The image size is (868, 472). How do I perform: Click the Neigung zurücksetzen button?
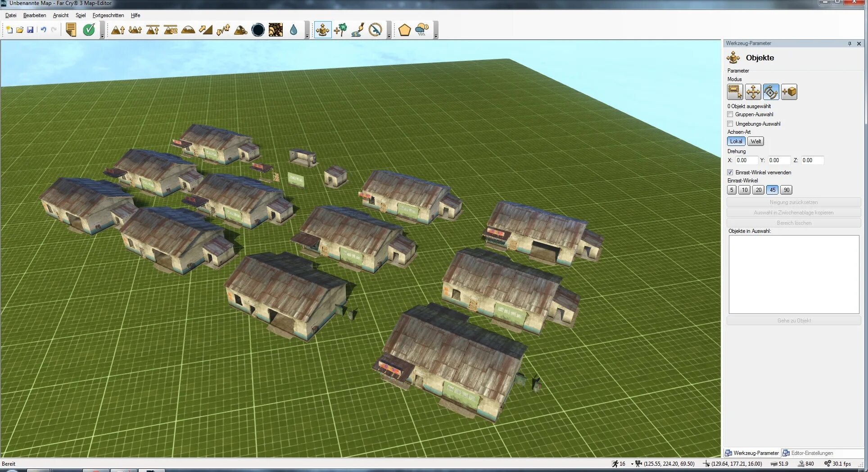tap(794, 202)
